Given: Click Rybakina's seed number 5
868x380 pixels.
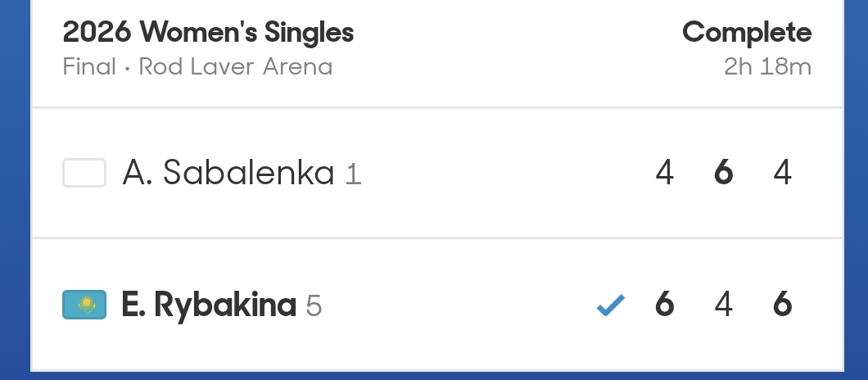Looking at the screenshot, I should pos(314,305).
